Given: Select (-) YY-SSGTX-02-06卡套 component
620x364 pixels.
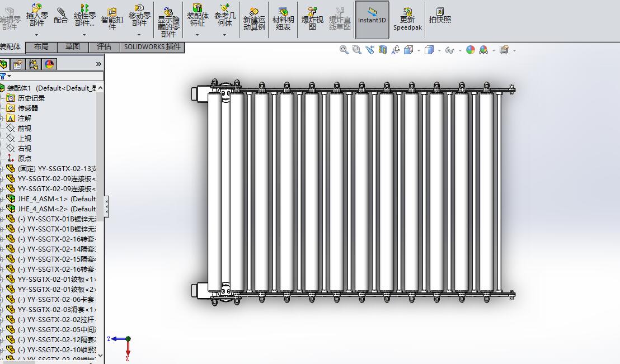Looking at the screenshot, I should pyautogui.click(x=57, y=299).
